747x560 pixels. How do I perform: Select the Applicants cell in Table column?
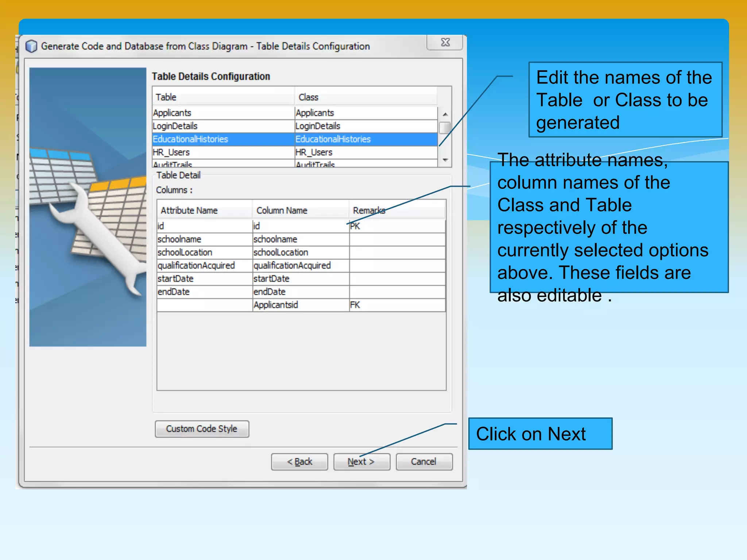(x=223, y=113)
